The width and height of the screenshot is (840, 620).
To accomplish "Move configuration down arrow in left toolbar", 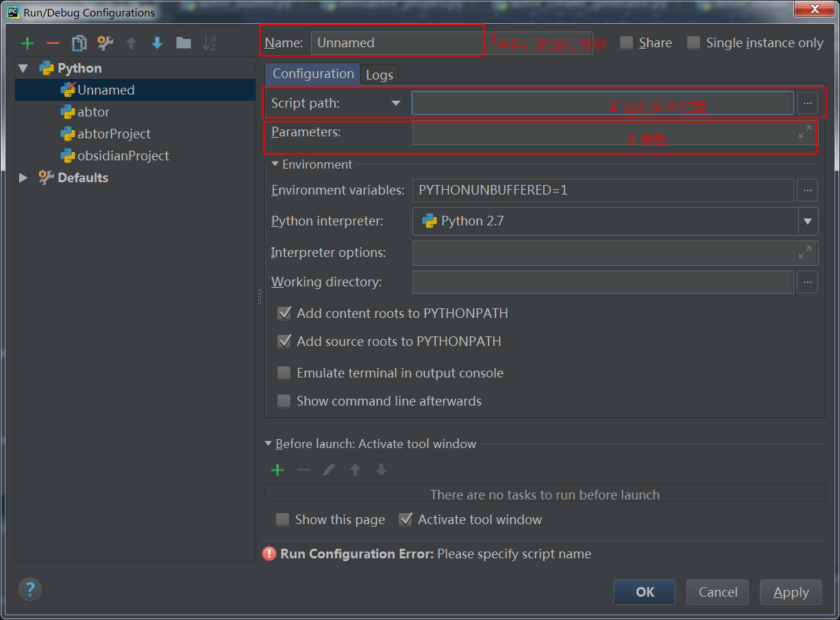I will [157, 43].
